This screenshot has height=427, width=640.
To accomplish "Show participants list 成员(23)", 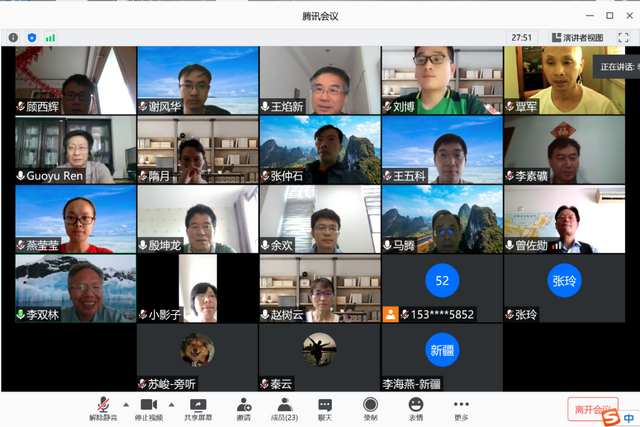I will [x=284, y=408].
